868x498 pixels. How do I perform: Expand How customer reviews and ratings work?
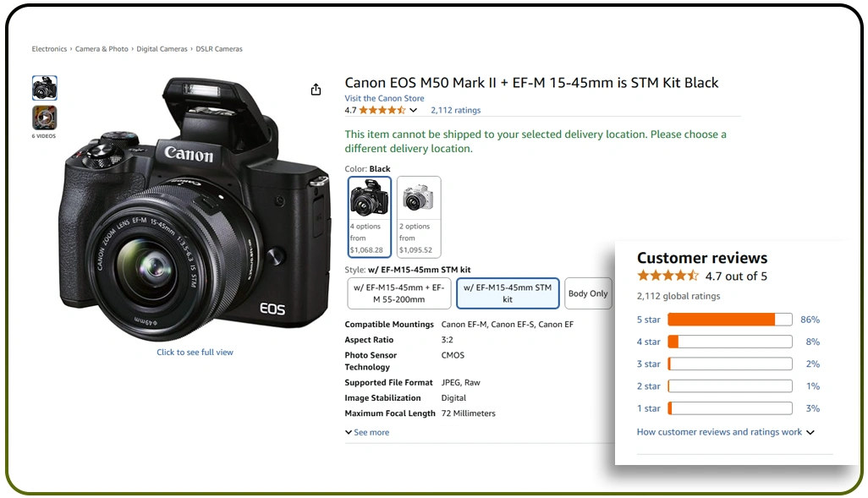click(724, 432)
